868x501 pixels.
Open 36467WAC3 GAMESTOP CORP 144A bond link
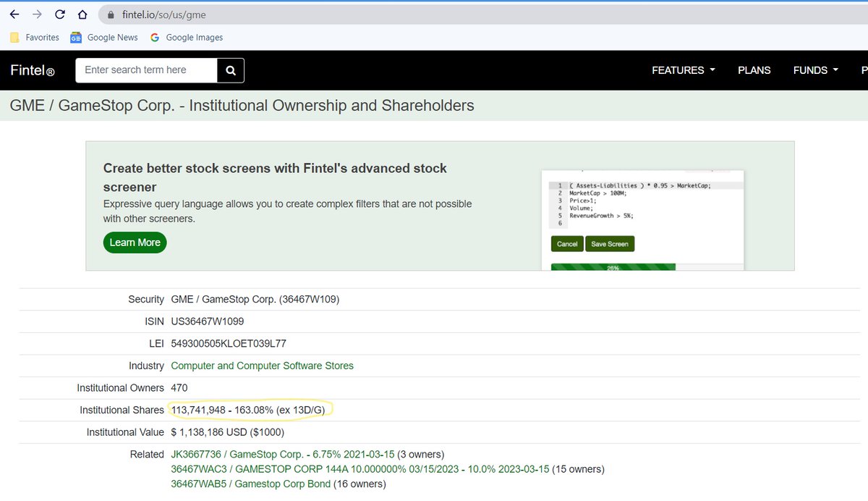pos(360,469)
